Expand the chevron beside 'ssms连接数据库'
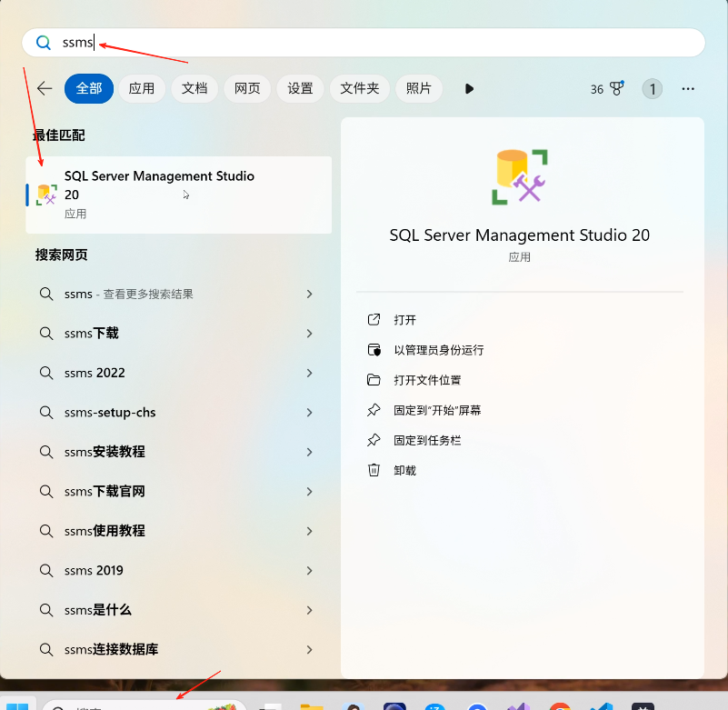Image resolution: width=728 pixels, height=710 pixels. click(309, 649)
